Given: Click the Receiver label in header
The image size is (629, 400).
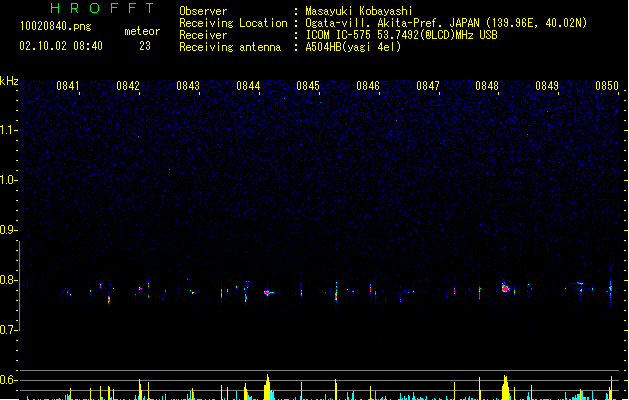Looking at the screenshot, I should [x=203, y=35].
